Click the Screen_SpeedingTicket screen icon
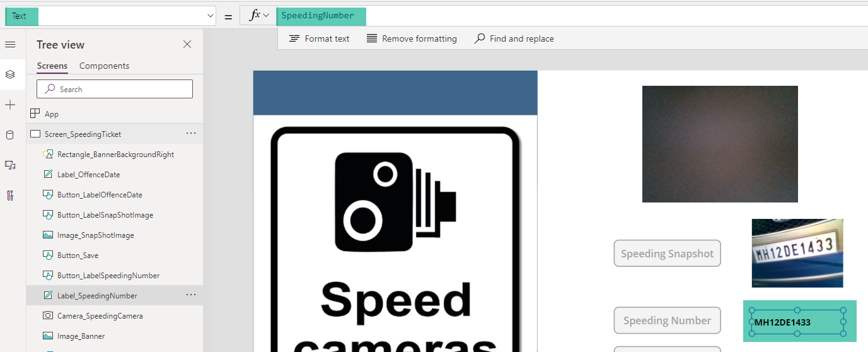 pyautogui.click(x=35, y=134)
